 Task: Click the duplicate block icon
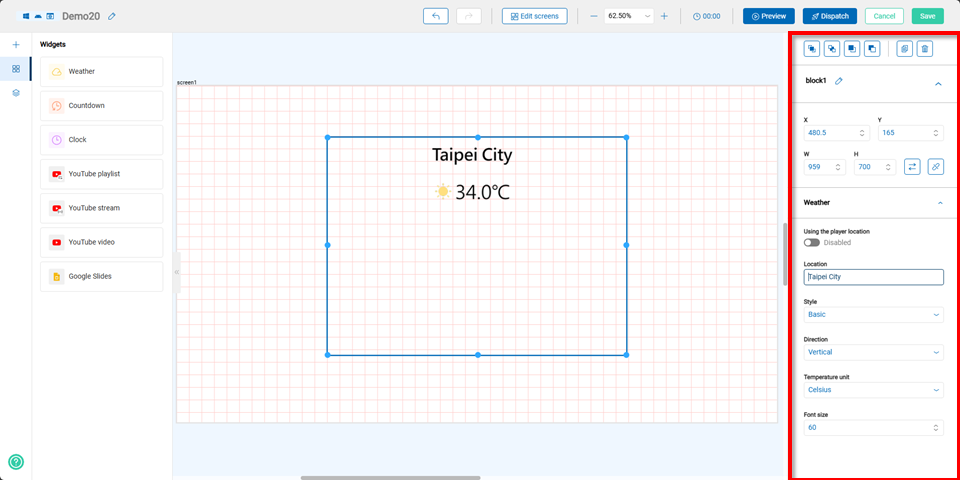point(904,48)
